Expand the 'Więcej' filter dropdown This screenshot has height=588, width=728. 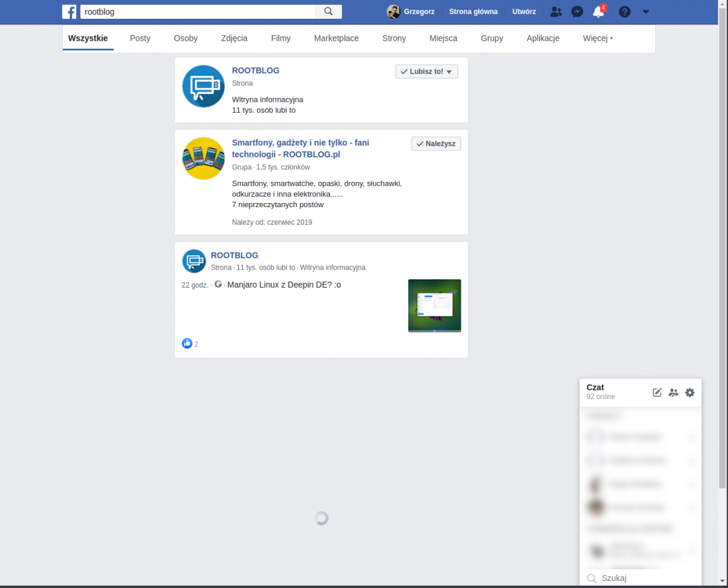point(598,38)
